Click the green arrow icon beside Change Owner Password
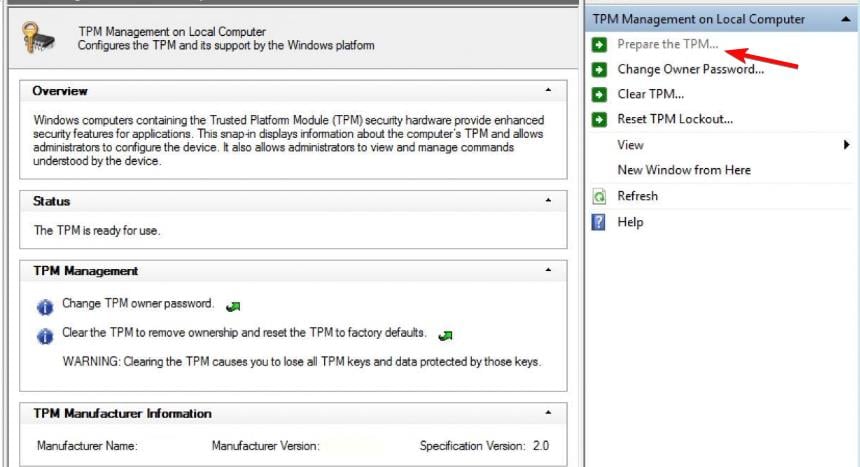Image resolution: width=860 pixels, height=467 pixels. [x=599, y=70]
